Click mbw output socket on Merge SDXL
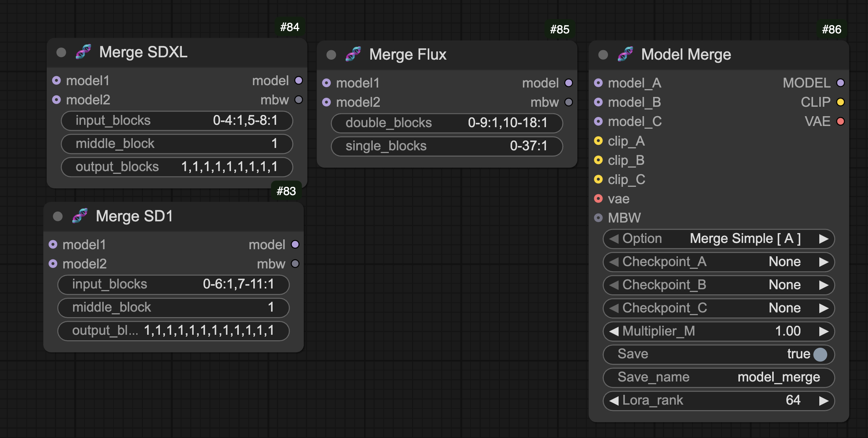868x438 pixels. [x=298, y=100]
